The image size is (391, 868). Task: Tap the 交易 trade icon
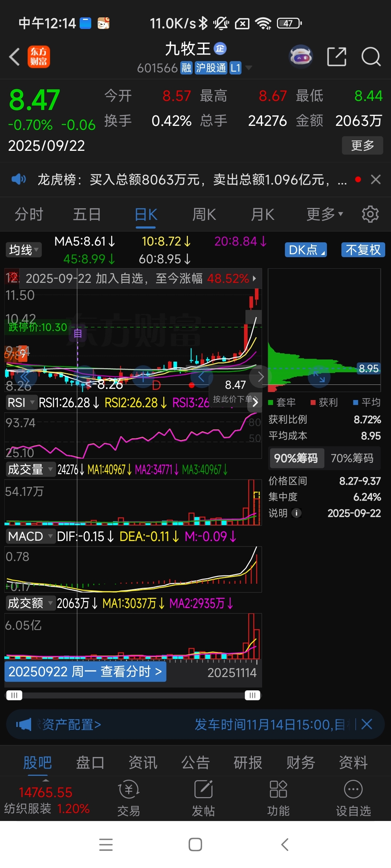(x=129, y=798)
